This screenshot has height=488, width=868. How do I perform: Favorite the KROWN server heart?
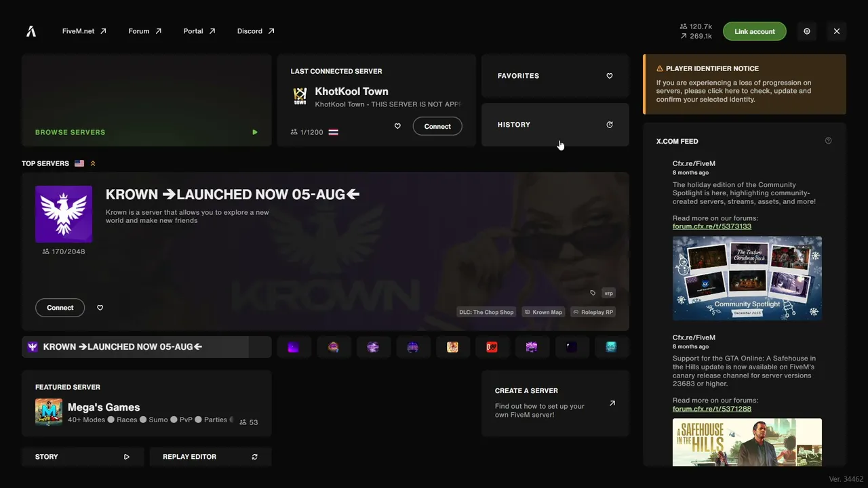[x=100, y=308]
